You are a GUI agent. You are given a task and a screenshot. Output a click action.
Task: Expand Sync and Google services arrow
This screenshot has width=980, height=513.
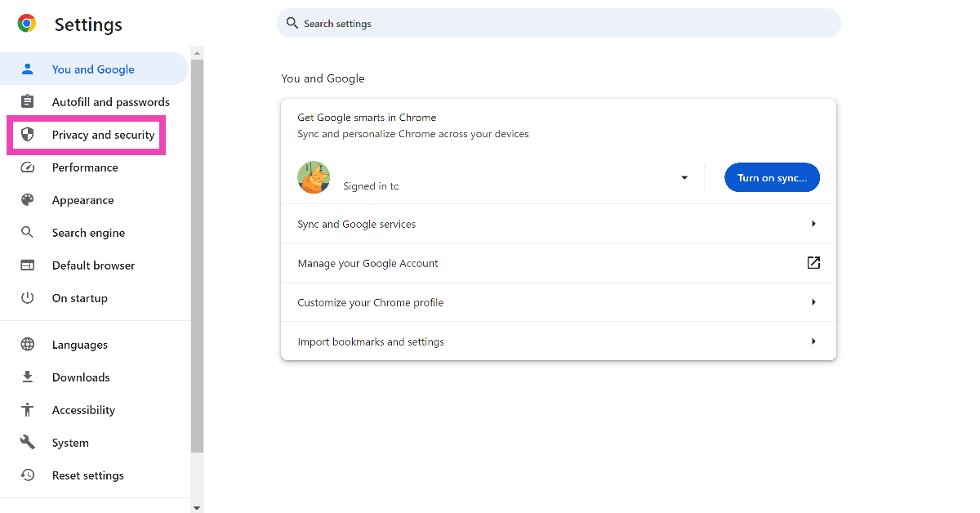813,224
